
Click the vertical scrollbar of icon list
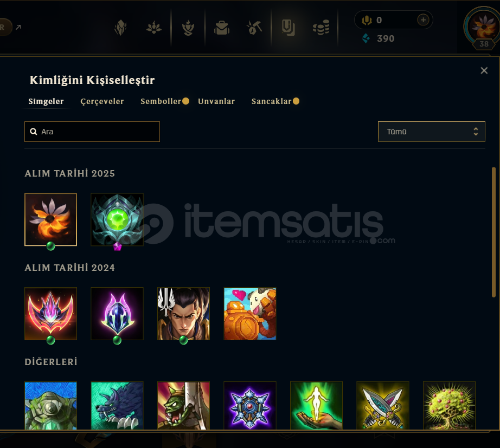click(x=493, y=232)
